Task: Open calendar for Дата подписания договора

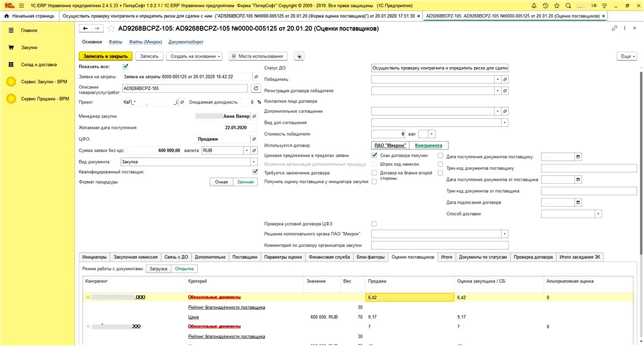Action: pyautogui.click(x=578, y=202)
